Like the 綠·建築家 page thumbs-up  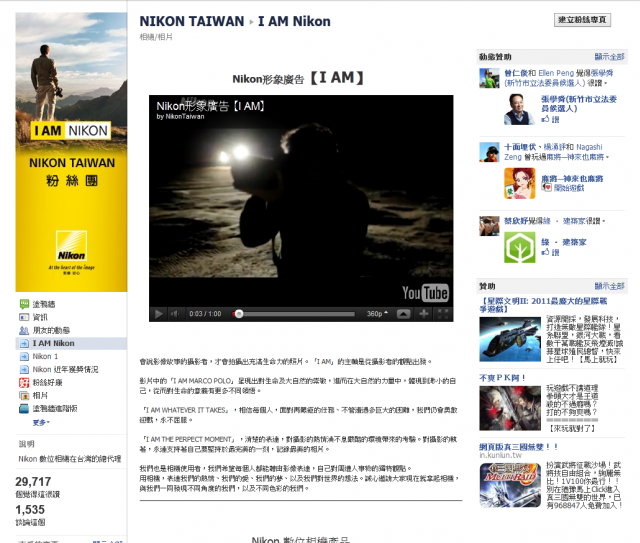[550, 252]
